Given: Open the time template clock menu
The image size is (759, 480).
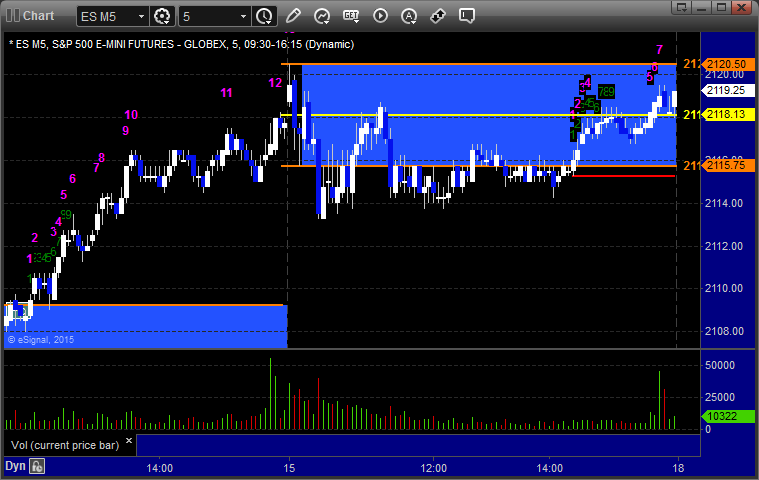Looking at the screenshot, I should 264,16.
